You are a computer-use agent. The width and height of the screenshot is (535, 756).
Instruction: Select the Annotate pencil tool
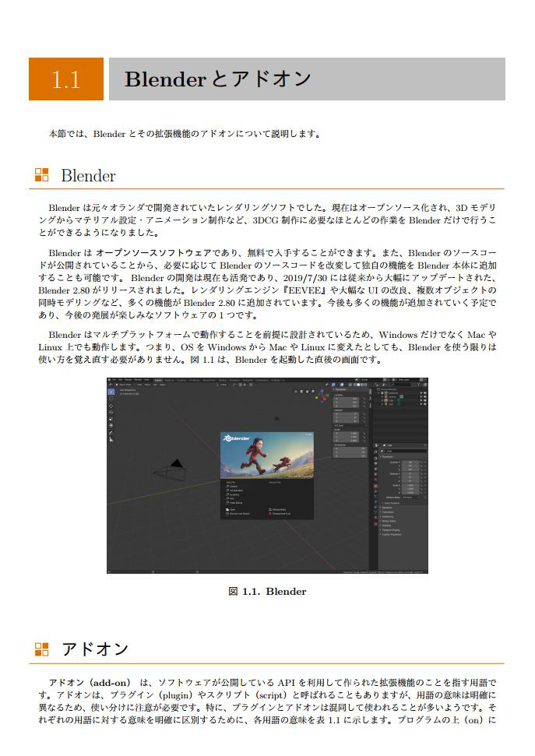111,433
